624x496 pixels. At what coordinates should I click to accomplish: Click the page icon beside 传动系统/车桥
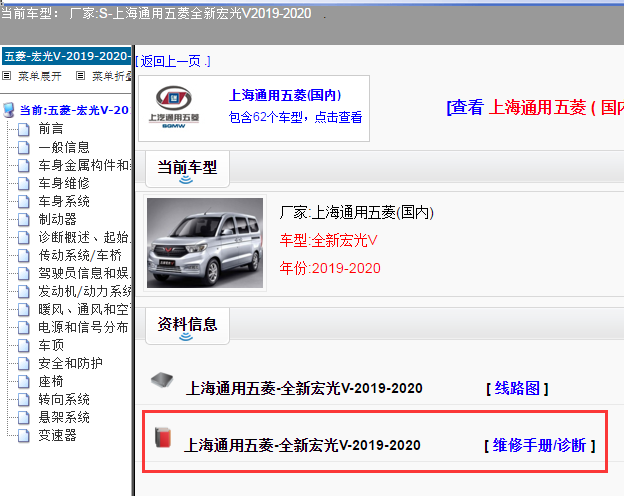[23, 256]
